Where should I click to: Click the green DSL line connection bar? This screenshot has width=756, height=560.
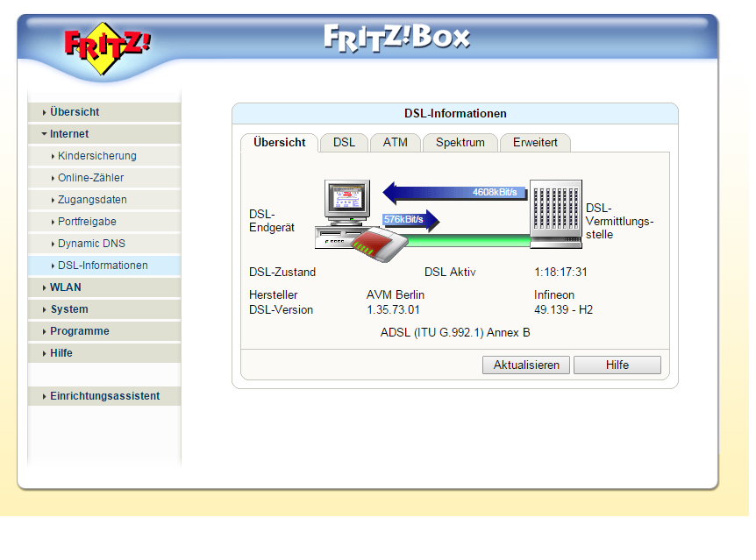[x=467, y=240]
